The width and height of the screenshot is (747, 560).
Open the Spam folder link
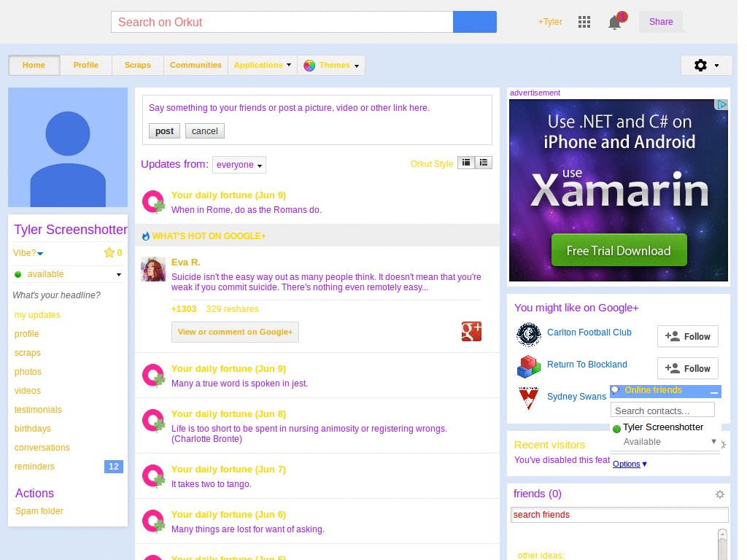(39, 511)
